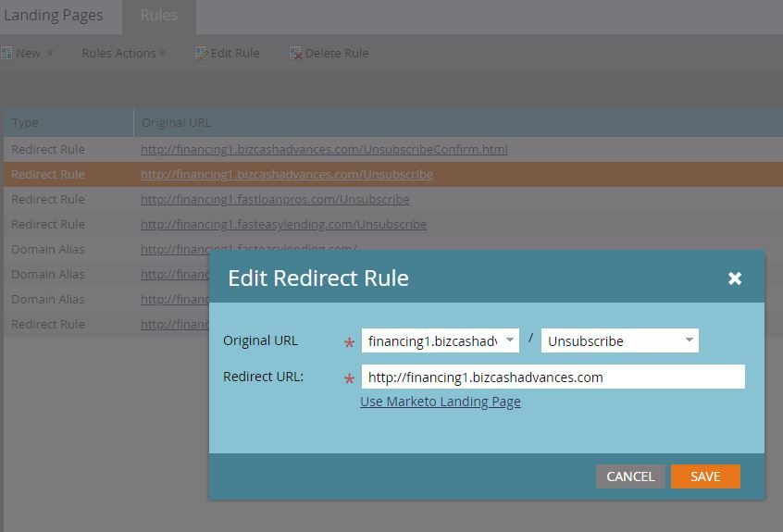783x532 pixels.
Task: Click the Edit Rule toolbar button
Action: pos(227,53)
